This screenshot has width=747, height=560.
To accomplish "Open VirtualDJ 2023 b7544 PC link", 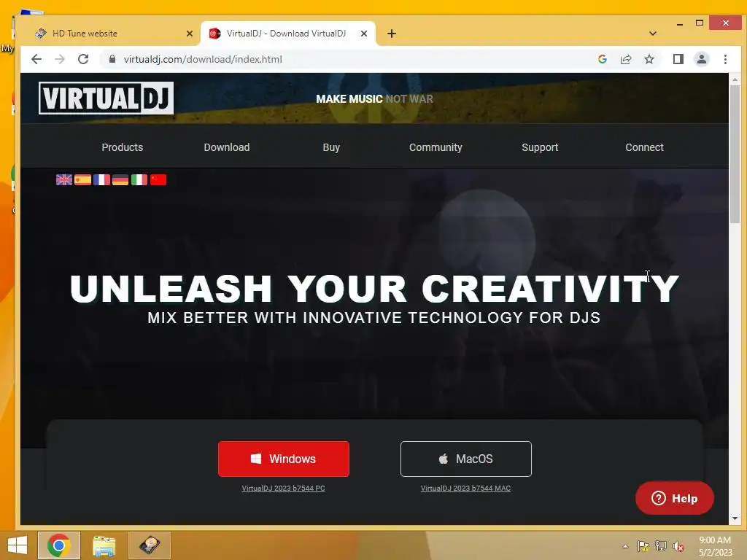I will [284, 488].
